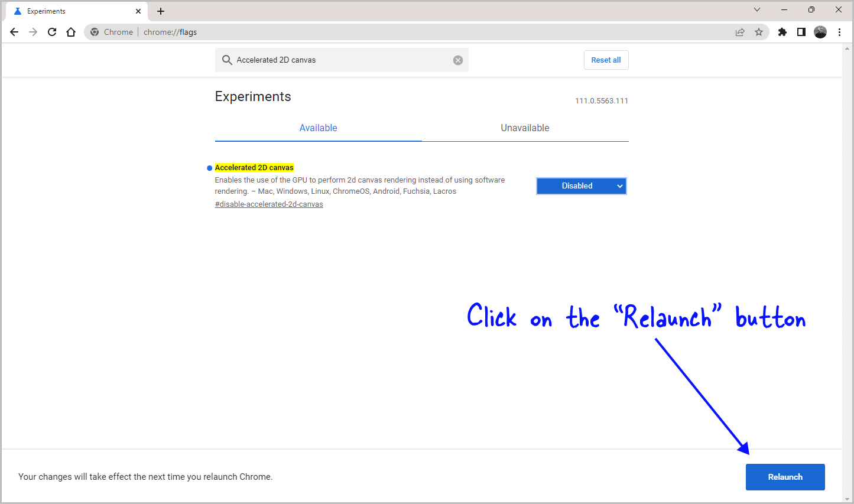The image size is (854, 504).
Task: Clear the search with the X icon
Action: pos(458,60)
